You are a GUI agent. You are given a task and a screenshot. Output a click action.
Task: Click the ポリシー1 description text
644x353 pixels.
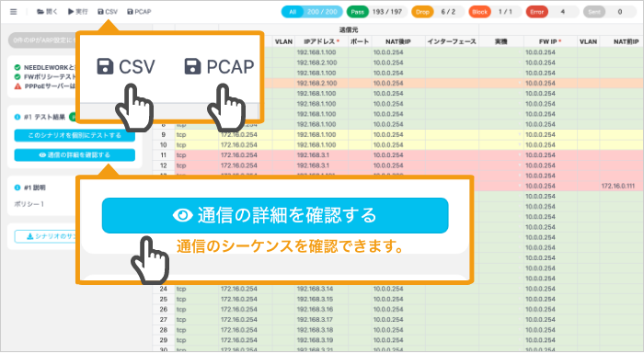tap(29, 204)
